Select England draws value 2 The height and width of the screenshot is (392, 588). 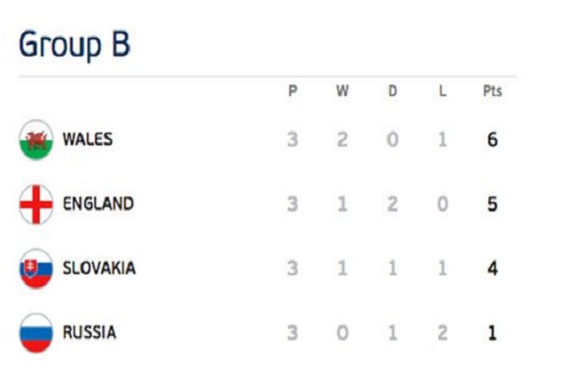[x=393, y=205]
